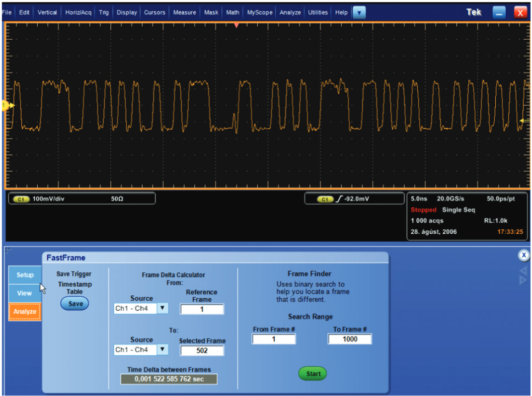Screen dimensions: 532x396
Task: Open the dropdown arrow next to the Help menu
Action: [359, 12]
